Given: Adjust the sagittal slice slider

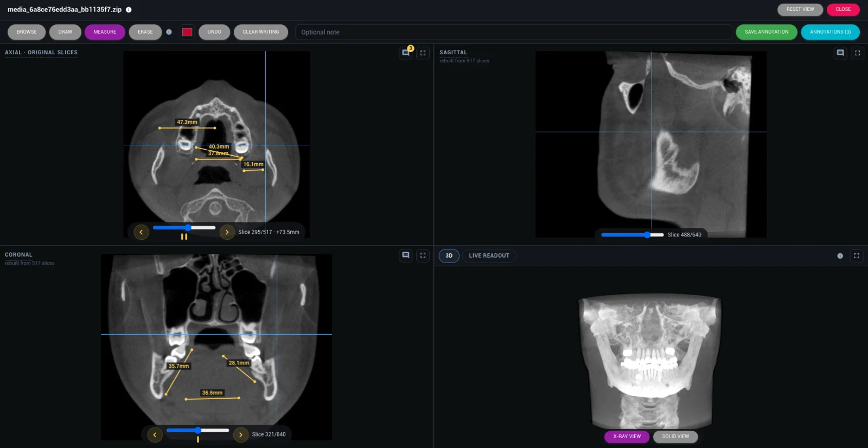Looking at the screenshot, I should 633,235.
